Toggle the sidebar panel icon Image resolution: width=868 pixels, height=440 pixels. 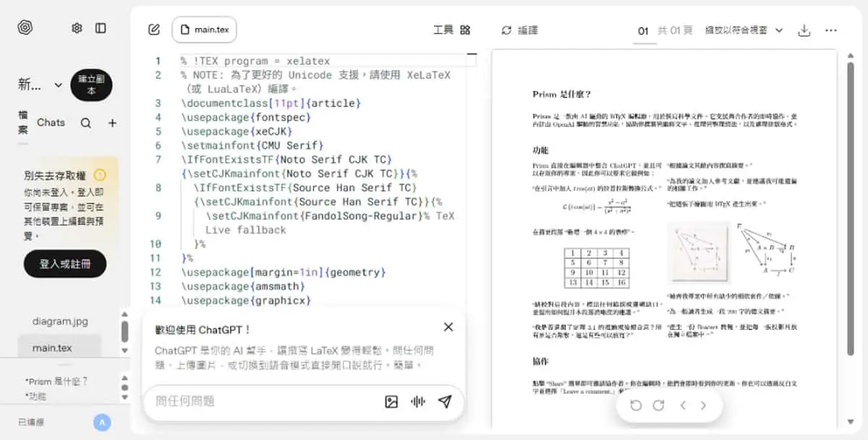tap(101, 28)
